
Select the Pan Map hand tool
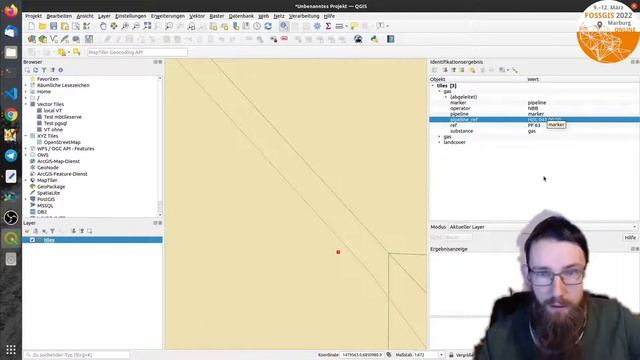(103, 26)
